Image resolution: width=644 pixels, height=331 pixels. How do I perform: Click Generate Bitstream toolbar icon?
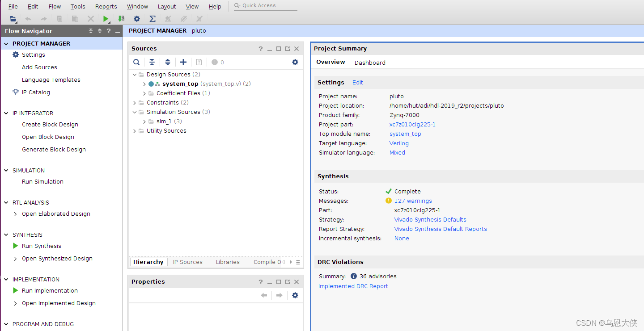121,19
